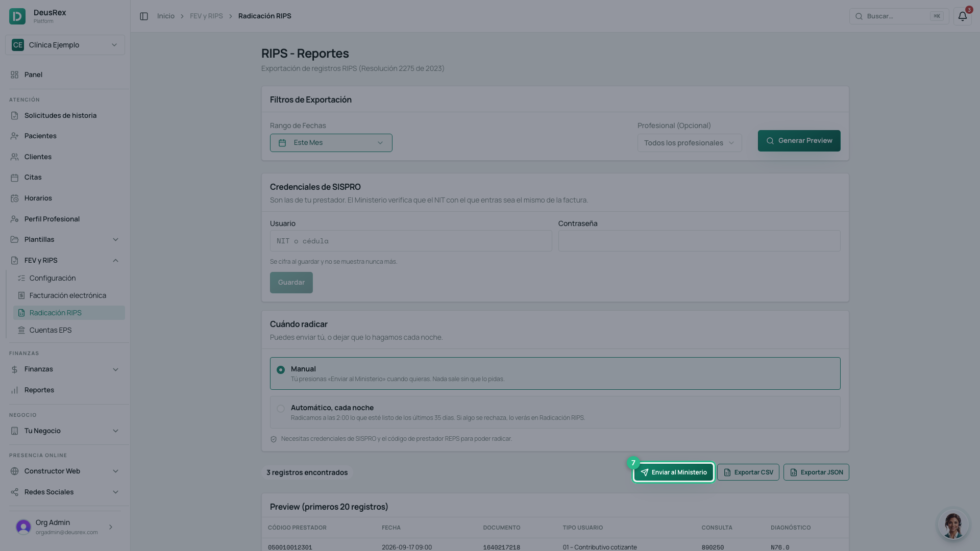
Task: Click Enviar al Ministerio button
Action: coord(673,472)
